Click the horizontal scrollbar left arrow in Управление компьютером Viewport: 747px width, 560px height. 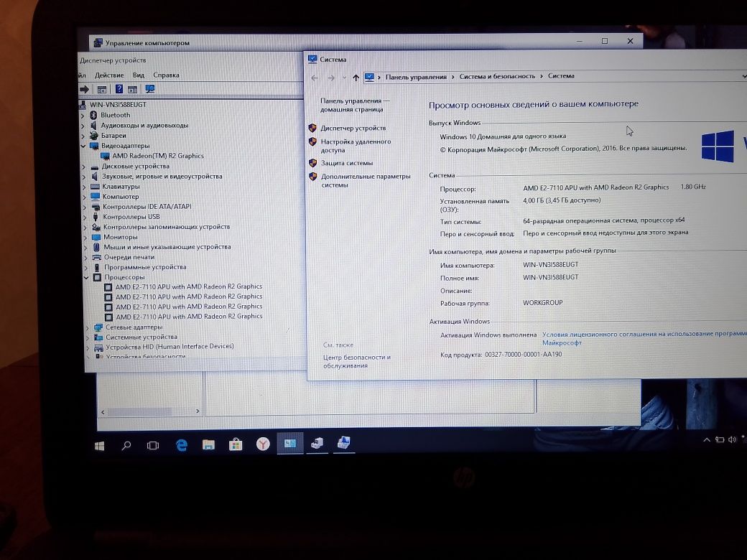click(x=103, y=412)
